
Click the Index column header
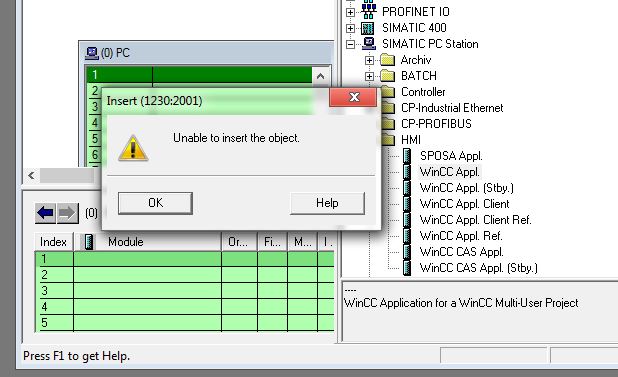53,242
